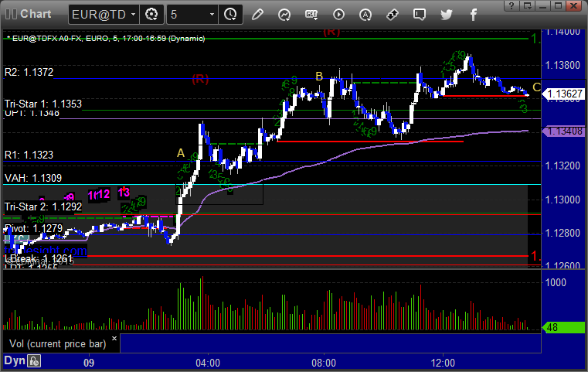The width and height of the screenshot is (588, 372).
Task: Select the Tri-Star 2: 1.1292 label
Action: point(43,206)
